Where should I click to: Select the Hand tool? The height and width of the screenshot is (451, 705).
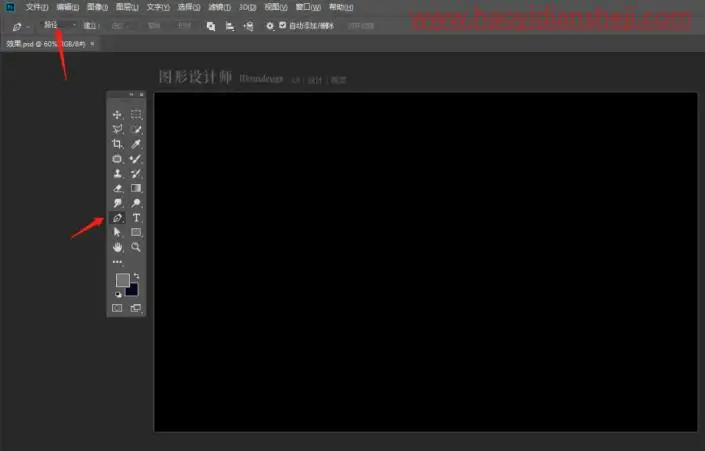click(117, 247)
